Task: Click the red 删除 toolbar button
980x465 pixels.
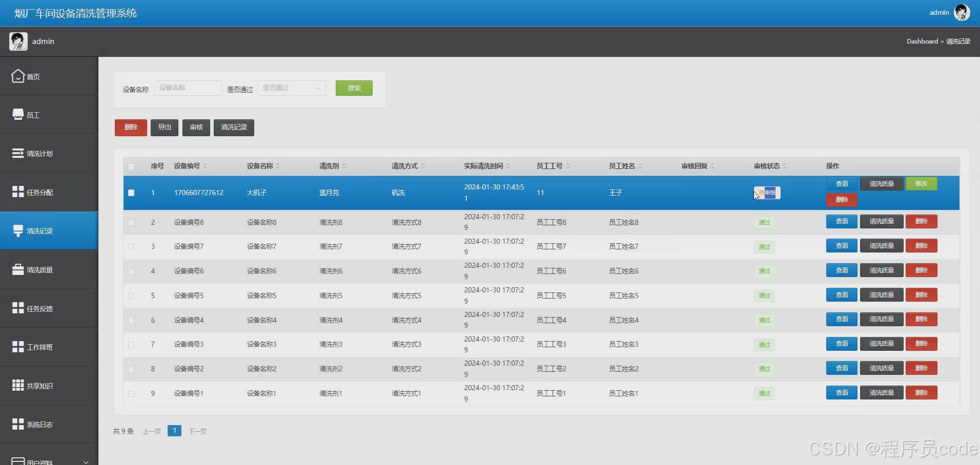Action: [x=131, y=128]
